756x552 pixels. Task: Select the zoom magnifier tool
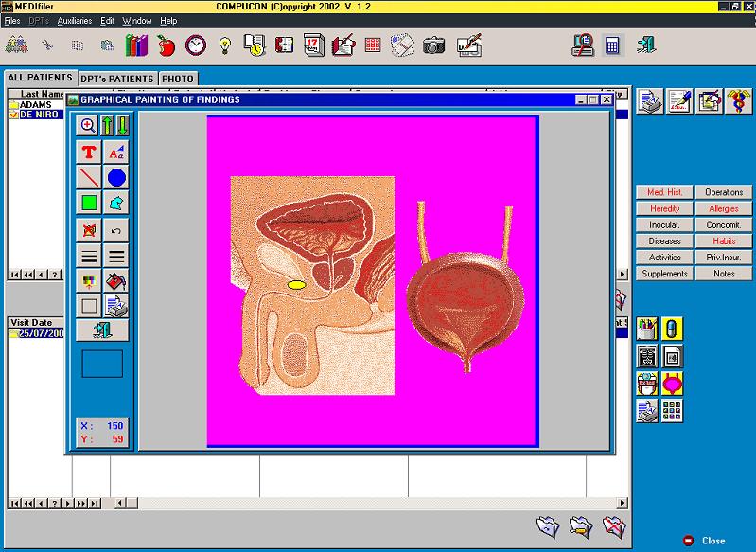point(88,125)
